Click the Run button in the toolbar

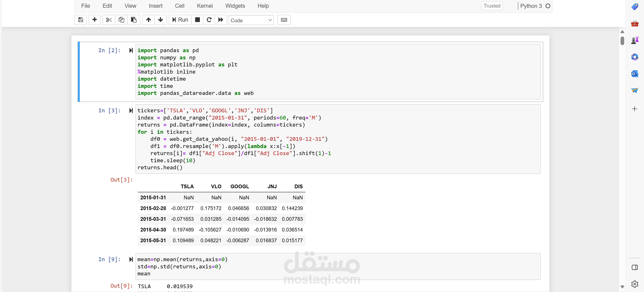(180, 20)
